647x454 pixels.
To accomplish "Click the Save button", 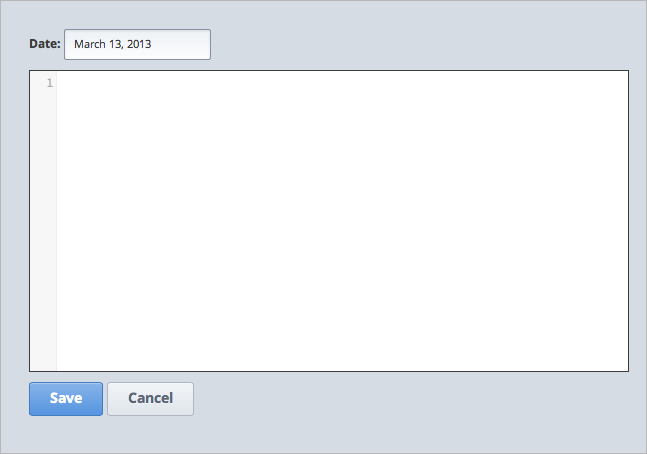I will [66, 398].
